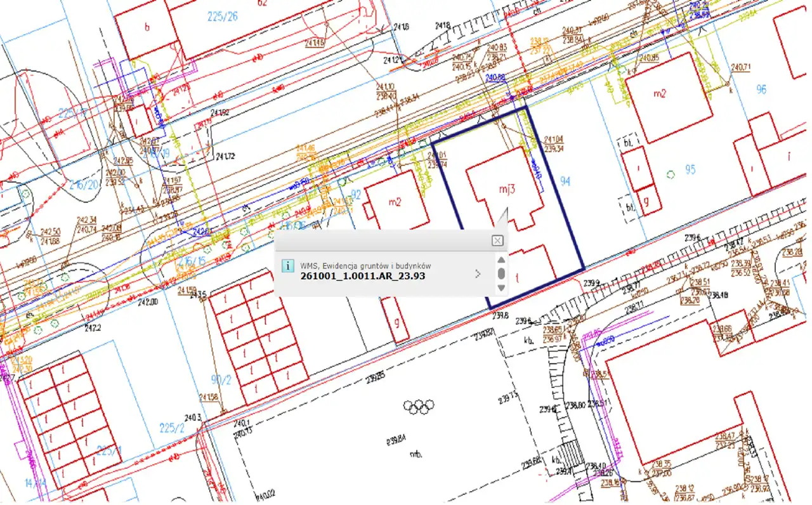This screenshot has height=505, width=812.
Task: Select building labeled mj3
Action: [505, 188]
